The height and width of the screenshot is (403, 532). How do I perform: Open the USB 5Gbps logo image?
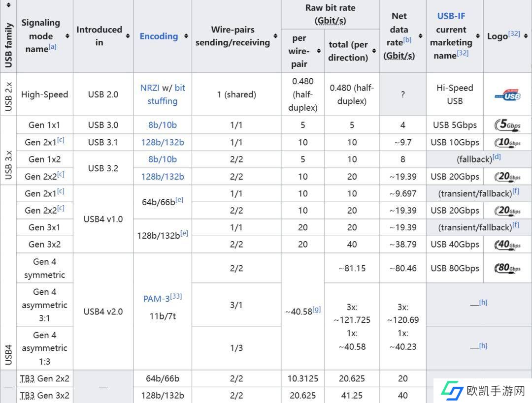pyautogui.click(x=507, y=124)
